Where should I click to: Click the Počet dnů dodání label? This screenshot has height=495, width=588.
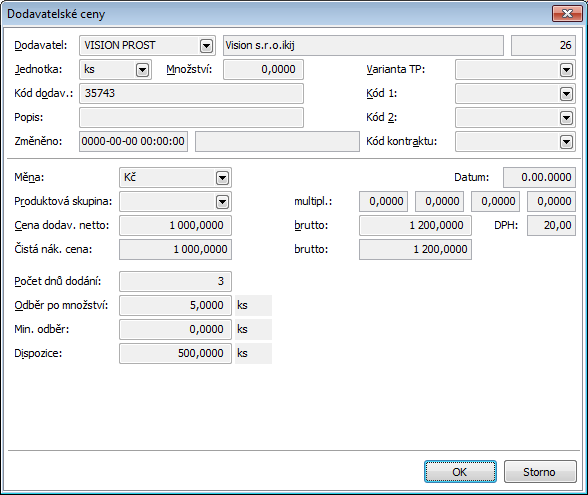click(x=58, y=281)
